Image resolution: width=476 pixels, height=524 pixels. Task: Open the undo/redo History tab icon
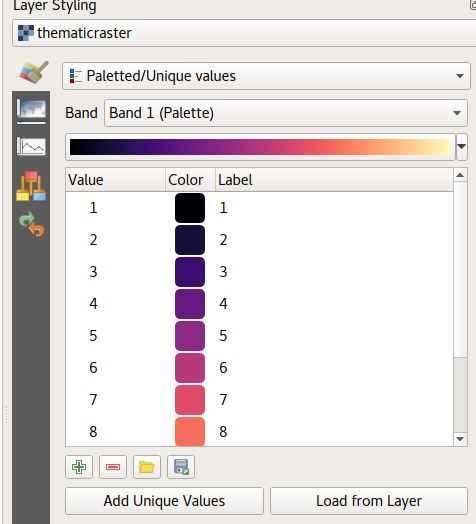point(32,224)
